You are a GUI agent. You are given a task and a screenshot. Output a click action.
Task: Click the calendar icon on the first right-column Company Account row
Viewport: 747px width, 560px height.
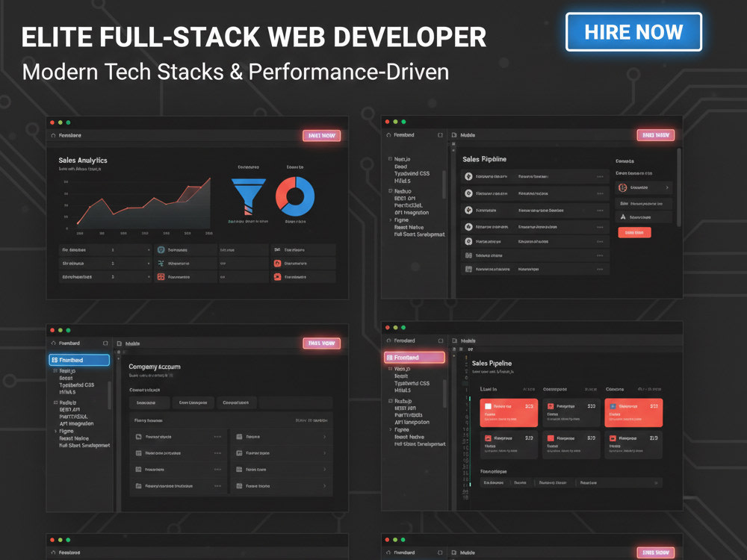(x=239, y=437)
